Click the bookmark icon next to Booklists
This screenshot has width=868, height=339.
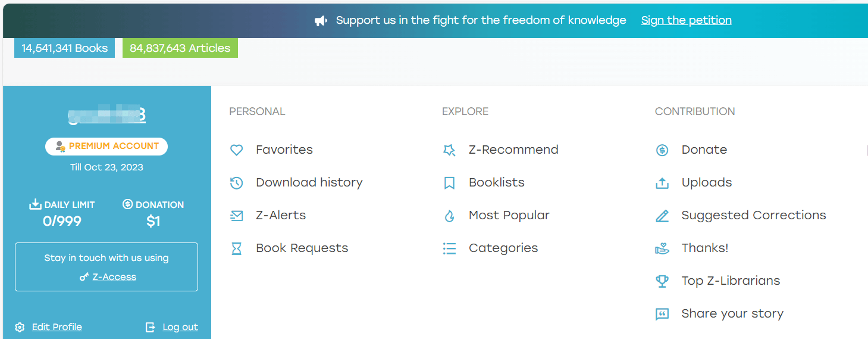[x=450, y=183]
